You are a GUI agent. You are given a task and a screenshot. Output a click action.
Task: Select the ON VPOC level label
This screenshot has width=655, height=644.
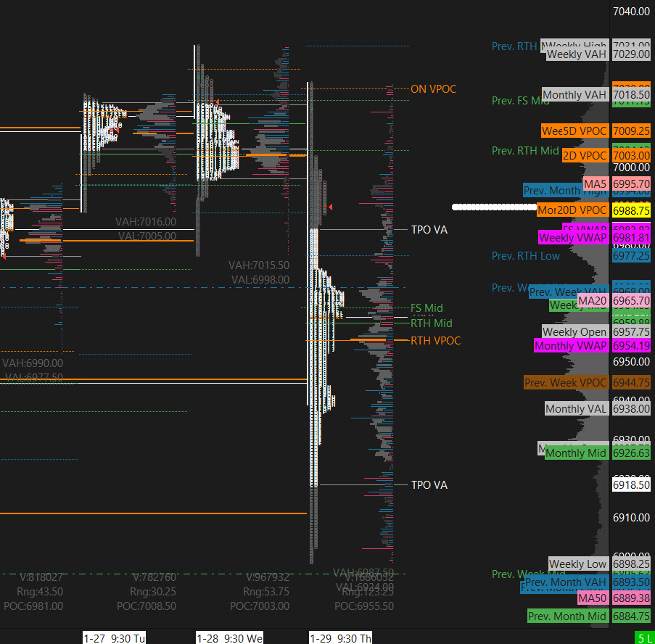[433, 88]
